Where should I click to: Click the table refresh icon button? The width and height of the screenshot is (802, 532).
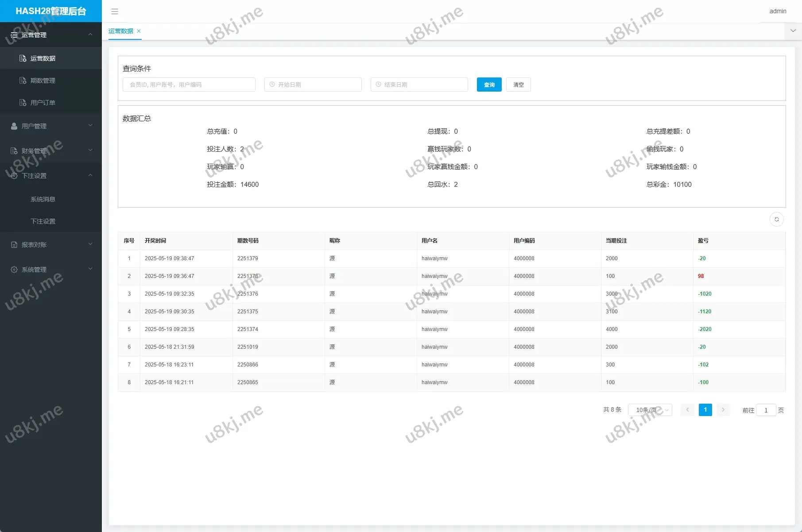pos(776,220)
